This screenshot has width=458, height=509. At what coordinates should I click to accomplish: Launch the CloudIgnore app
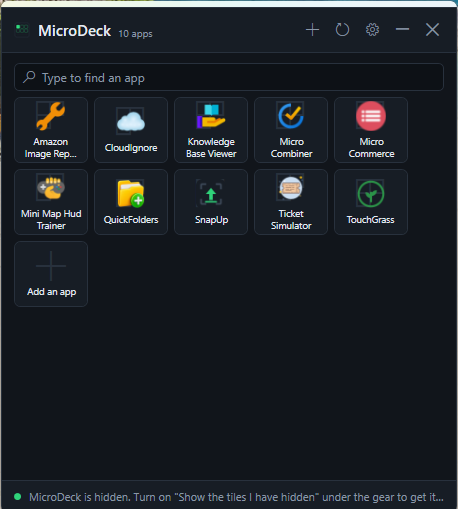coord(131,130)
